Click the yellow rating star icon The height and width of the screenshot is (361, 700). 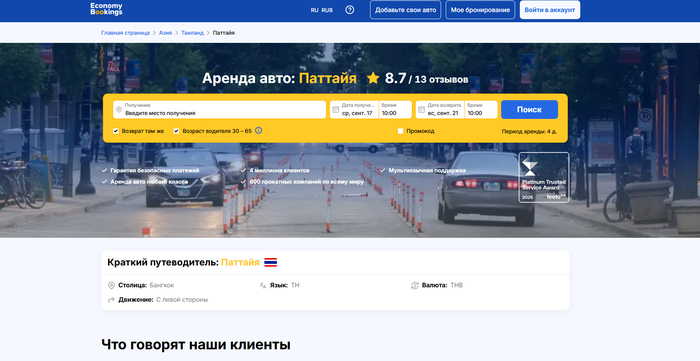[x=373, y=79]
